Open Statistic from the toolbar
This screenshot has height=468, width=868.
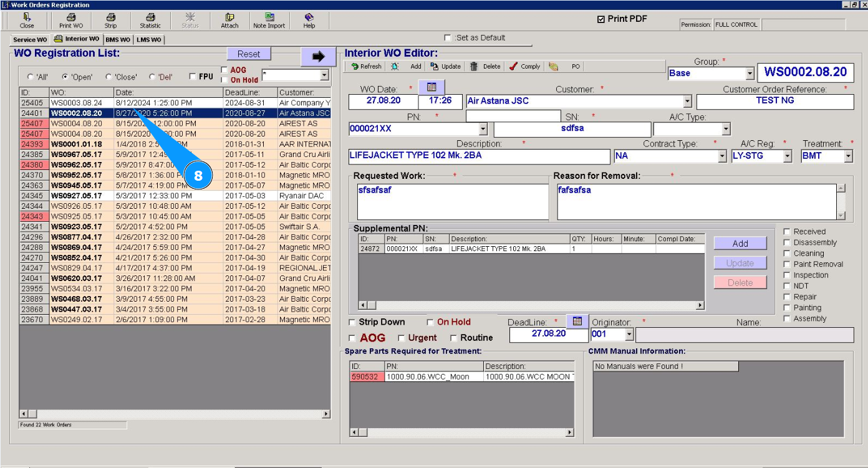pos(150,20)
